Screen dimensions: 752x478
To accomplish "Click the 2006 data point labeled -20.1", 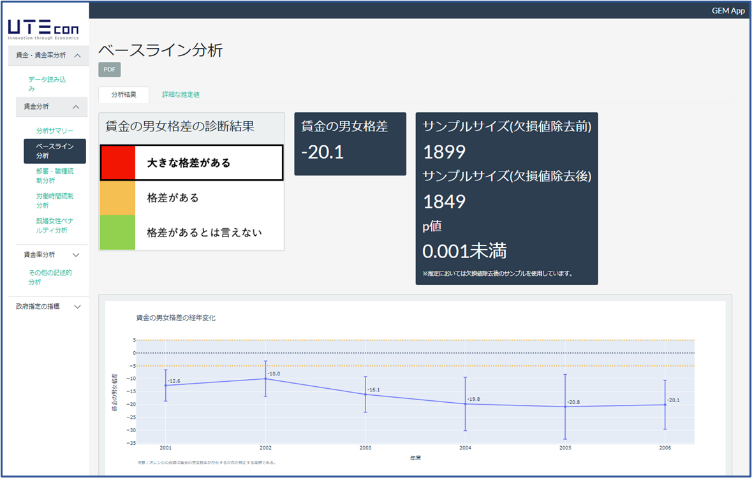I will click(665, 405).
